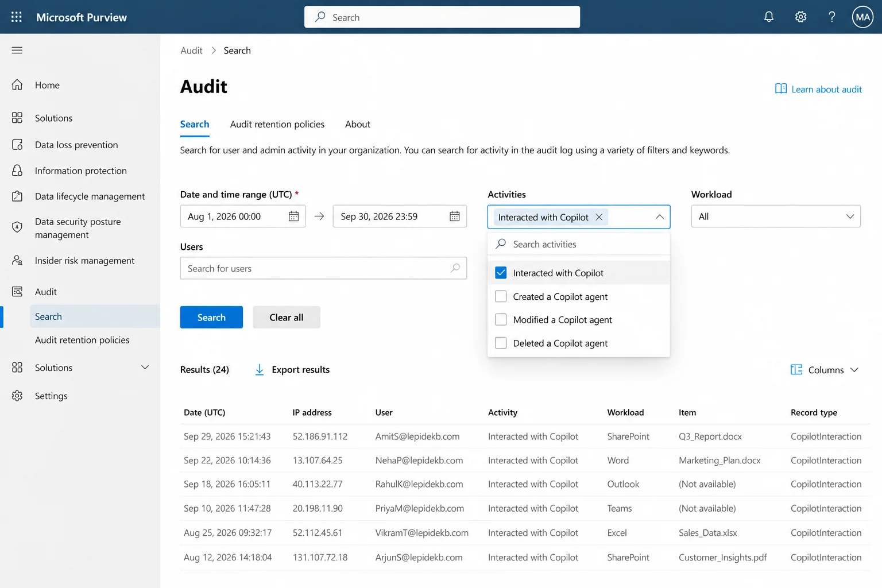Open the Columns chooser dropdown
Image resolution: width=882 pixels, height=588 pixels.
point(825,370)
